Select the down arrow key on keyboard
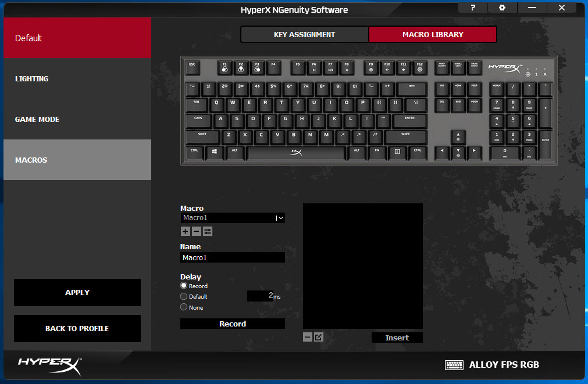The height and width of the screenshot is (384, 588). tap(458, 153)
